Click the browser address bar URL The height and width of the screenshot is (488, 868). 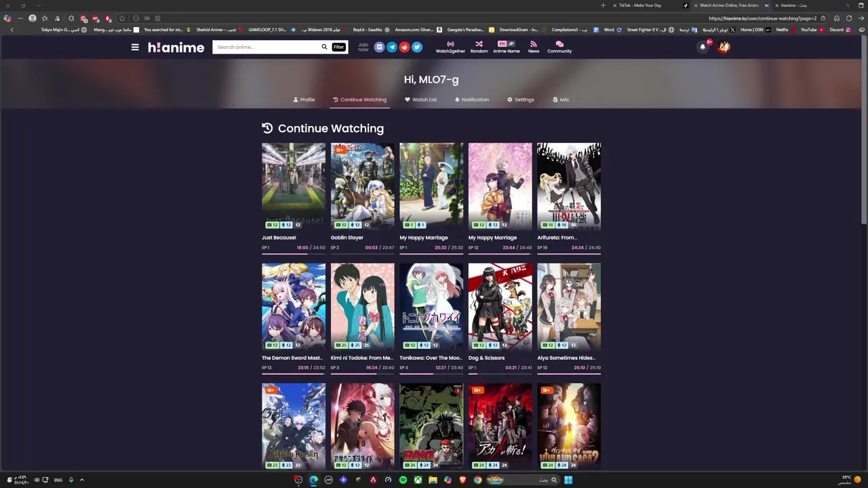763,18
